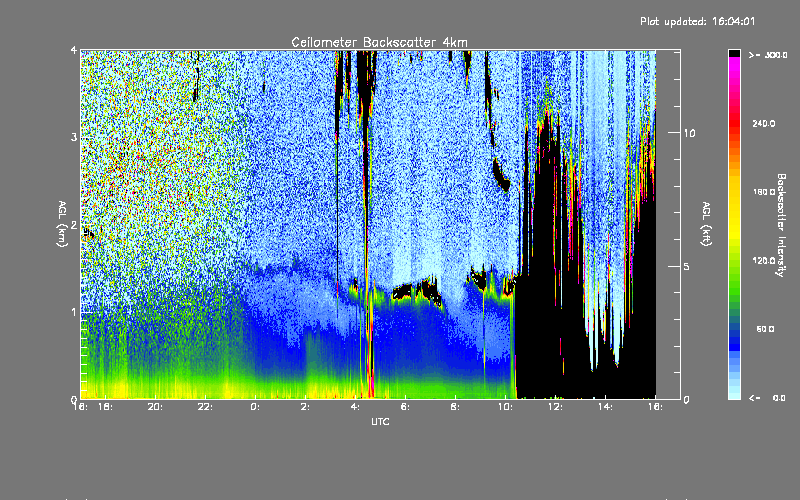Screen dimensions: 800x500
Task: Click the '4:' tick on the UTC axis
Action: click(x=355, y=407)
